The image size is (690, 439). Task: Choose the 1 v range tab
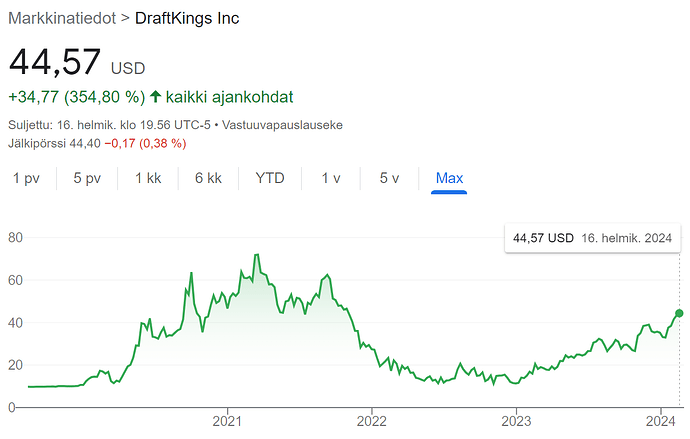coord(331,178)
